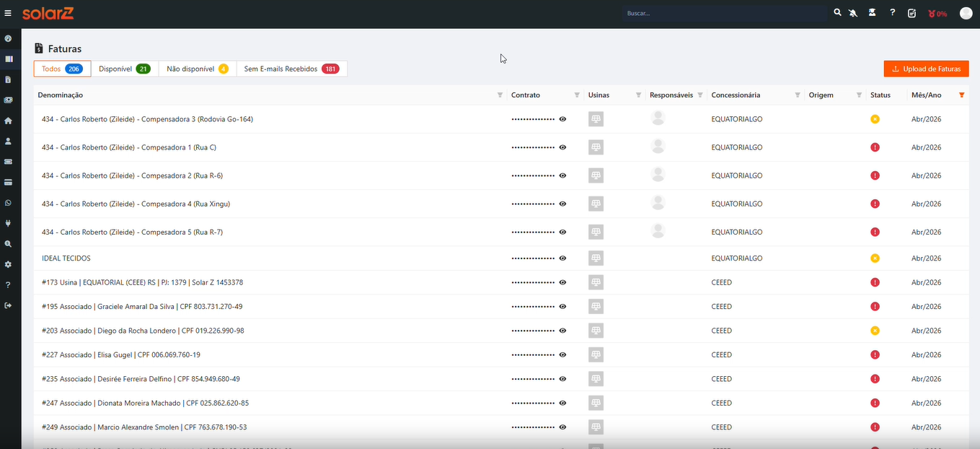Open the home icon in sidebar
The height and width of the screenshot is (449, 980).
[8, 121]
